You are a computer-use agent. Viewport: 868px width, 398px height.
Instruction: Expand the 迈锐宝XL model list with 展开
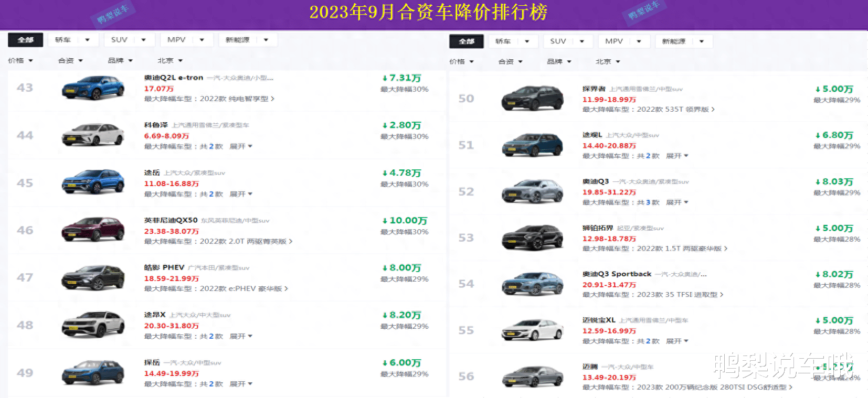pyautogui.click(x=677, y=341)
